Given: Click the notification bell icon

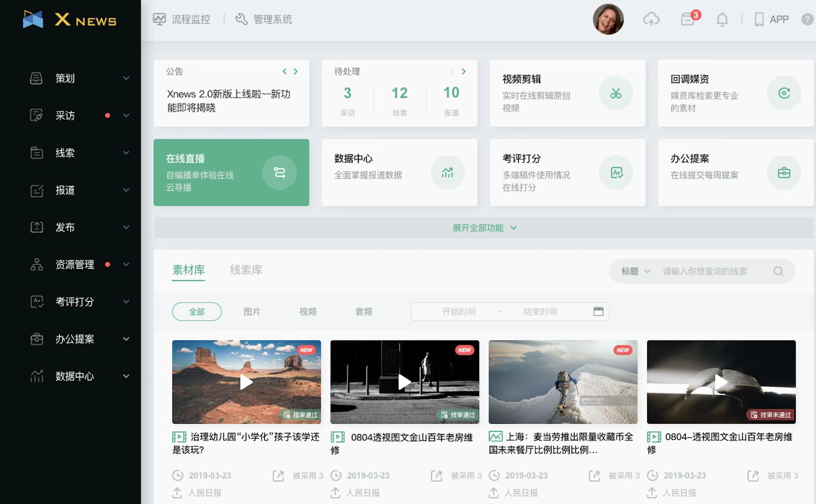Looking at the screenshot, I should 722,19.
